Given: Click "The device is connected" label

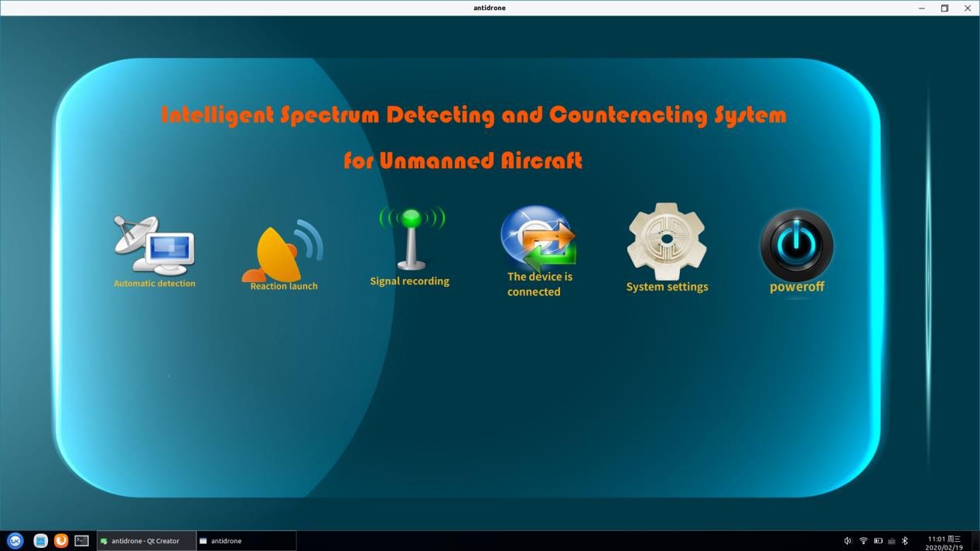Looking at the screenshot, I should (x=539, y=284).
